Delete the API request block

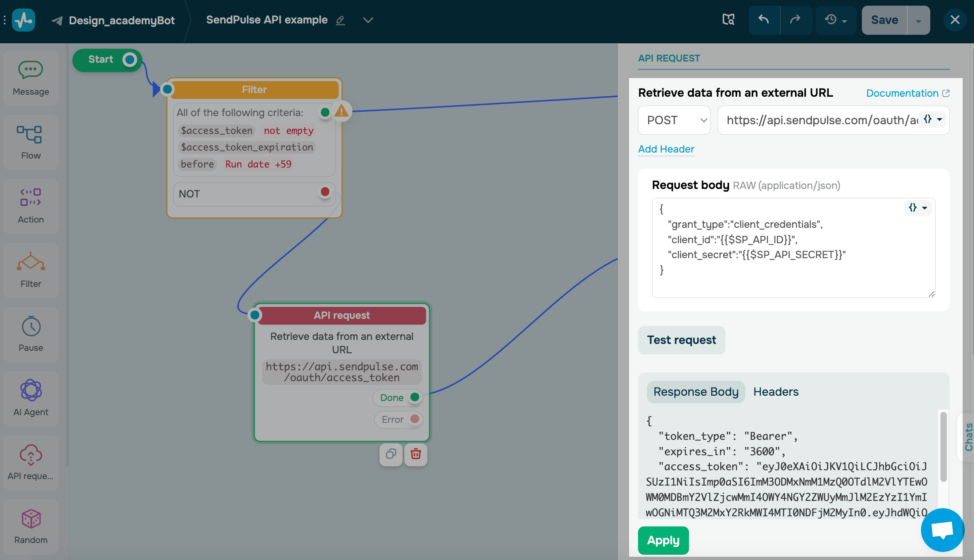pyautogui.click(x=416, y=454)
